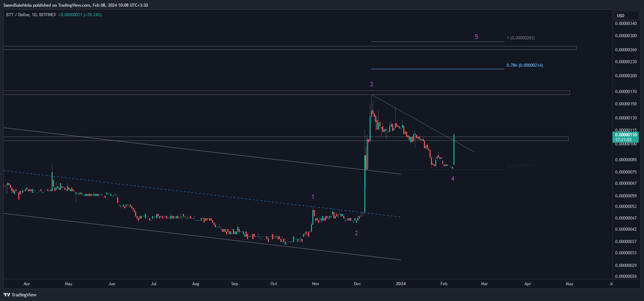
Task: Select the dashed blue channel midline
Action: pyautogui.click(x=202, y=194)
